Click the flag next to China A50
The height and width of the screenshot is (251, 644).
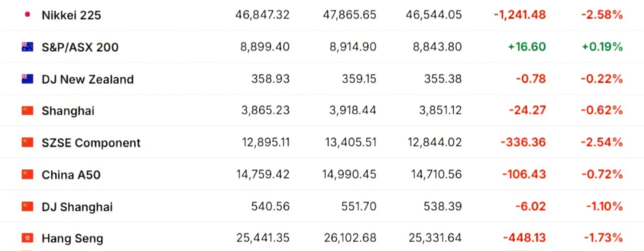click(28, 174)
